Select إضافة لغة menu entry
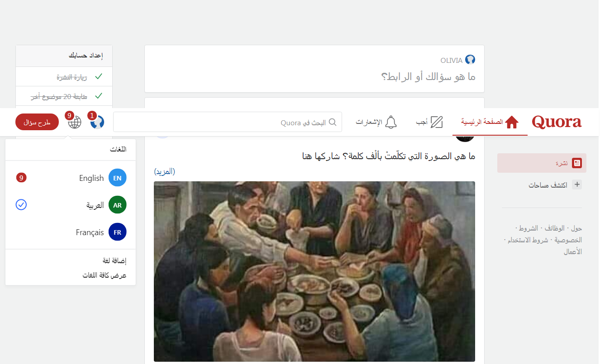600x364 pixels. click(114, 261)
